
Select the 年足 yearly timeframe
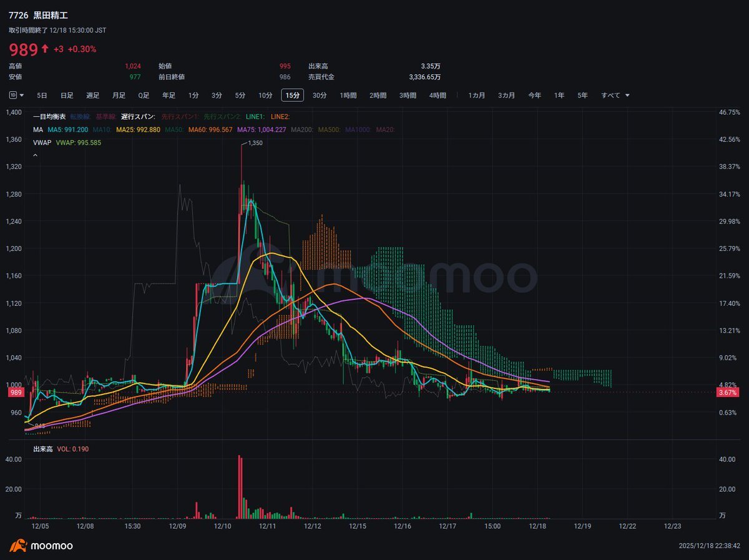click(169, 96)
